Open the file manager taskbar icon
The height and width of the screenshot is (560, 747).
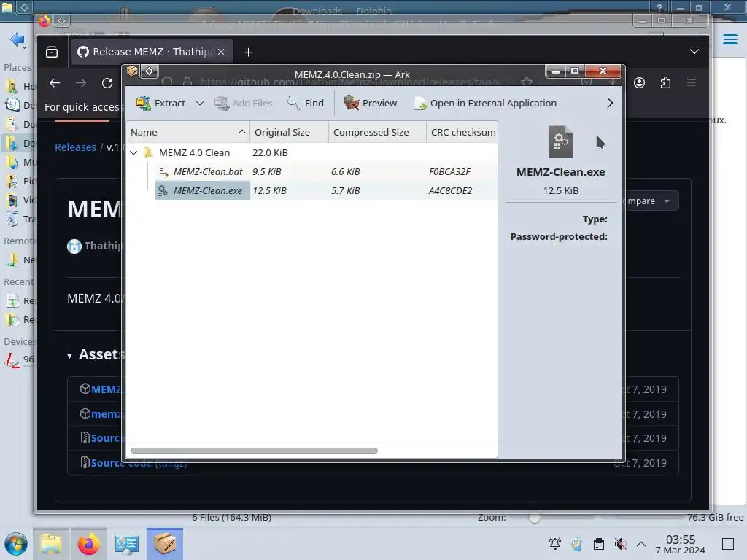coord(51,544)
